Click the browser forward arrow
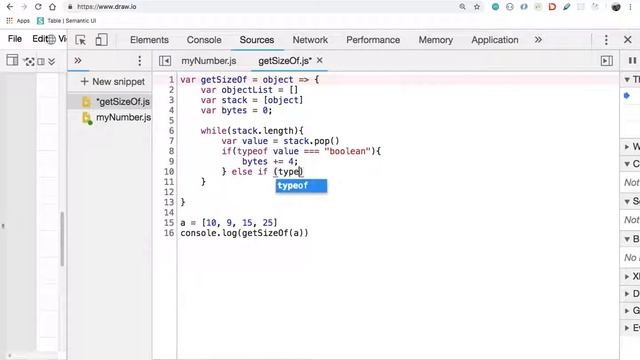 click(24, 7)
